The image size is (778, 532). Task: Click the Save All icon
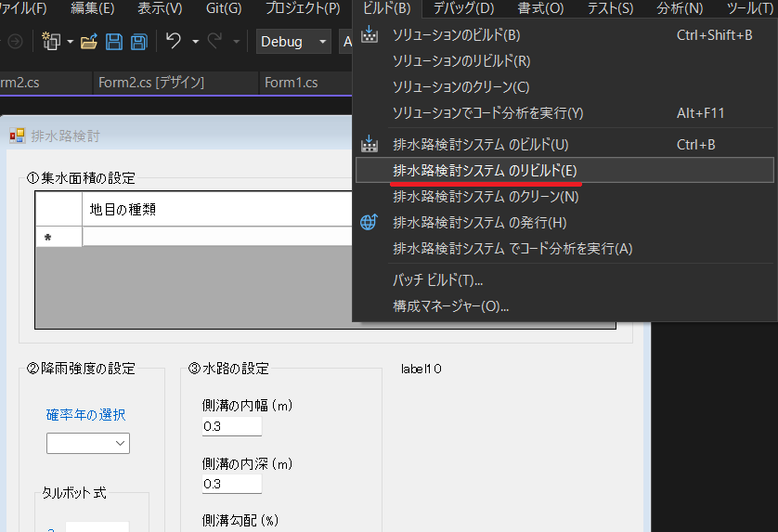(x=138, y=42)
